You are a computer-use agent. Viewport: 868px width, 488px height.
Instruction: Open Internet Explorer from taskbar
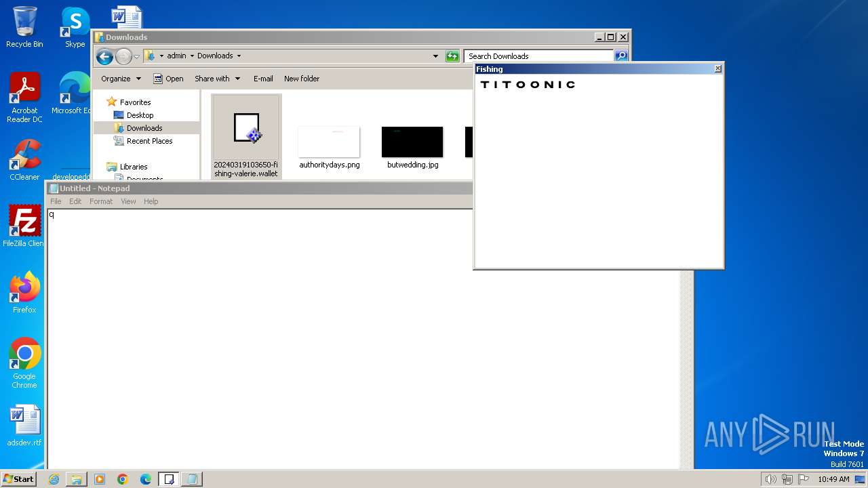point(54,479)
